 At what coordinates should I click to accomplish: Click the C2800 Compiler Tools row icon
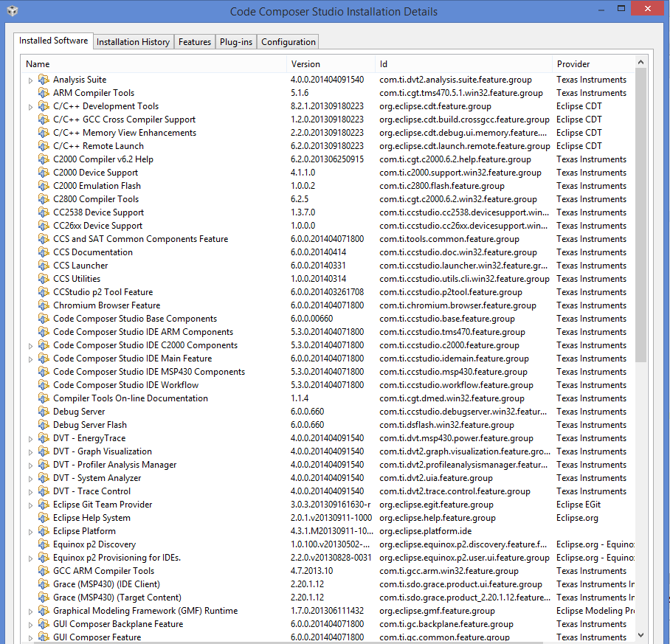click(x=44, y=199)
